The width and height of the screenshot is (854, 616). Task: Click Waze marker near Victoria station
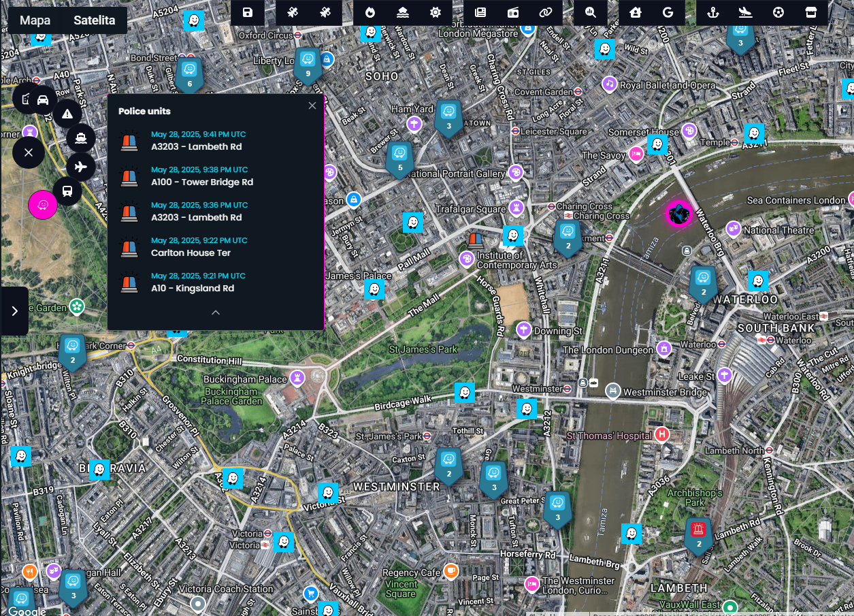point(284,542)
